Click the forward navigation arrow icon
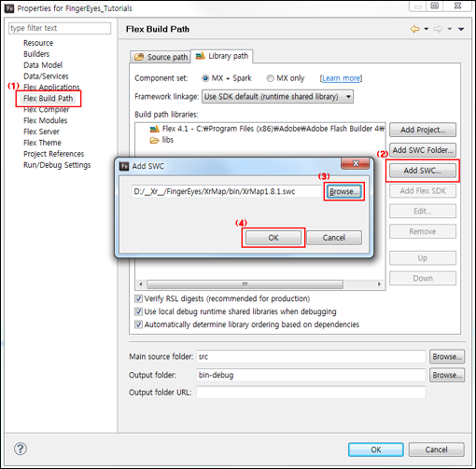Viewport: 476px width, 469px height. [x=438, y=29]
